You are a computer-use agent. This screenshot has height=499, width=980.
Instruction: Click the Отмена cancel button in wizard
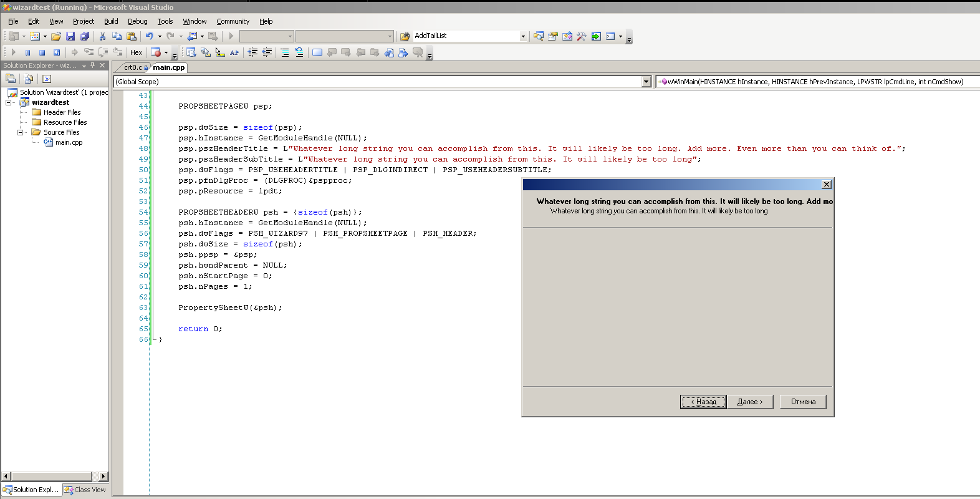(x=803, y=402)
